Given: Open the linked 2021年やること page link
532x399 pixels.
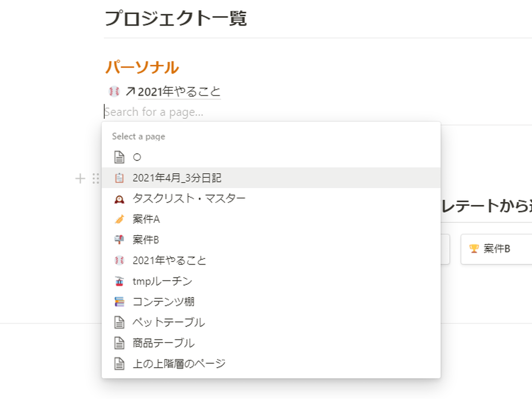Looking at the screenshot, I should click(x=179, y=92).
